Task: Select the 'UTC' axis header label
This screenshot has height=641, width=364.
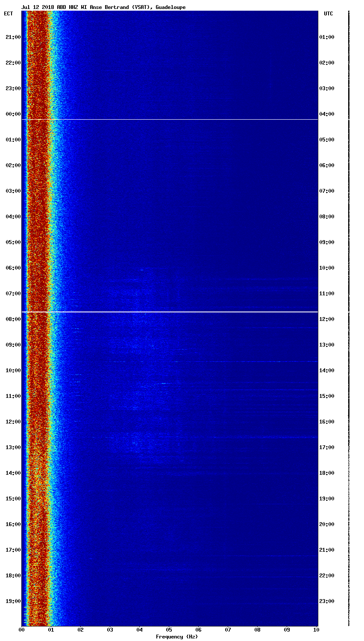Action: 328,14
